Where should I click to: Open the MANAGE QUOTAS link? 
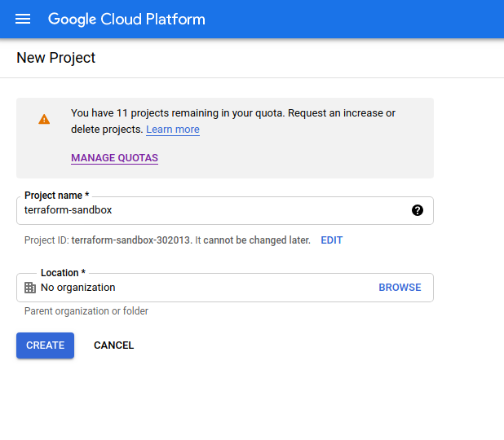pos(114,158)
